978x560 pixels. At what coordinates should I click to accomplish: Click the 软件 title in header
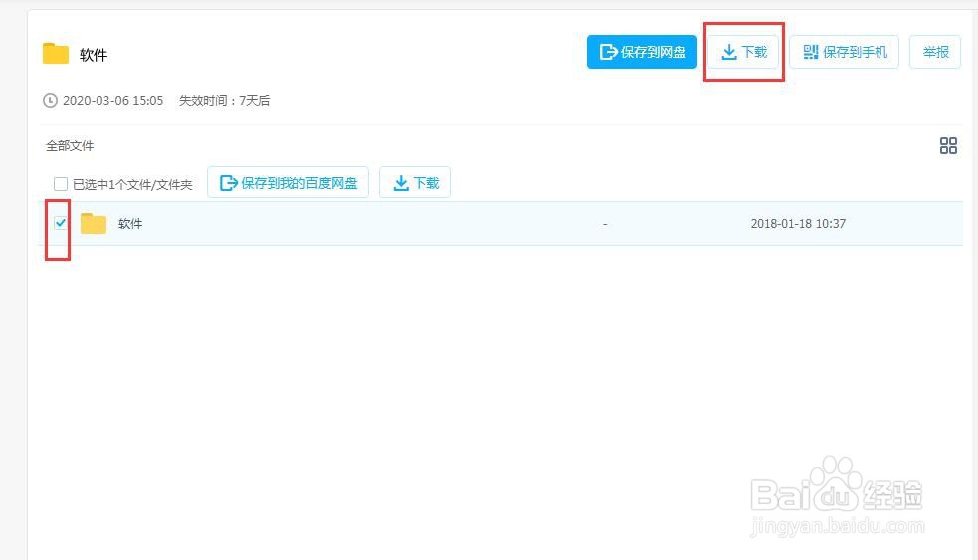(94, 55)
